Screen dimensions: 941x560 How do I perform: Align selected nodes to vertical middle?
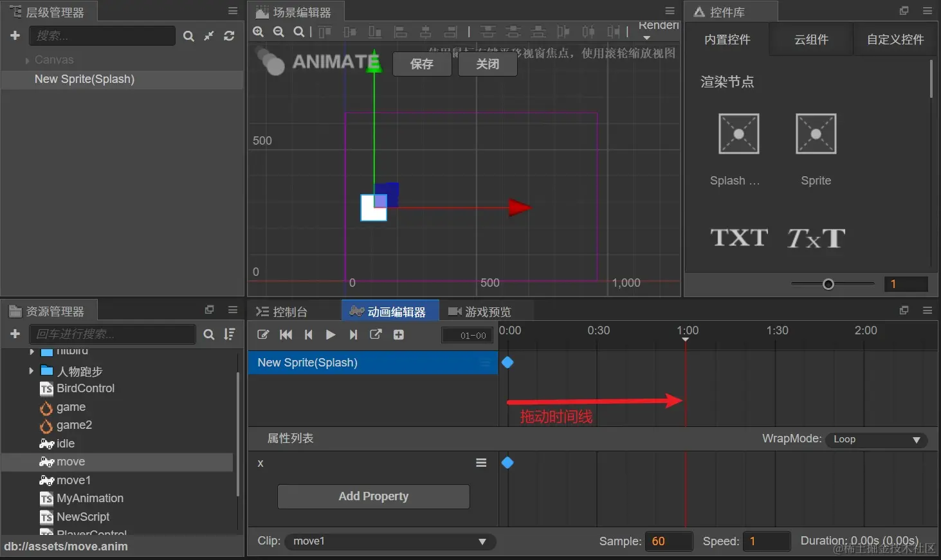coord(350,32)
